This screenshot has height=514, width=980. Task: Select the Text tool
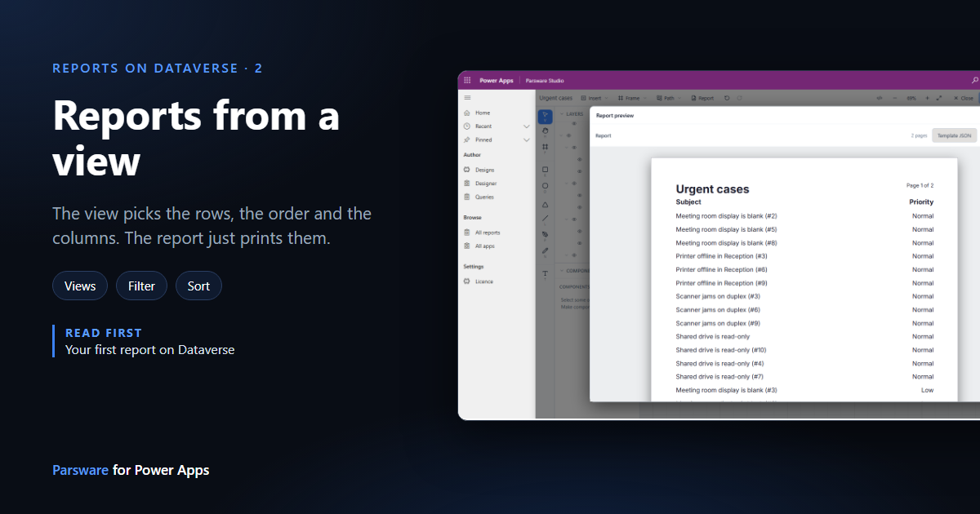point(546,273)
